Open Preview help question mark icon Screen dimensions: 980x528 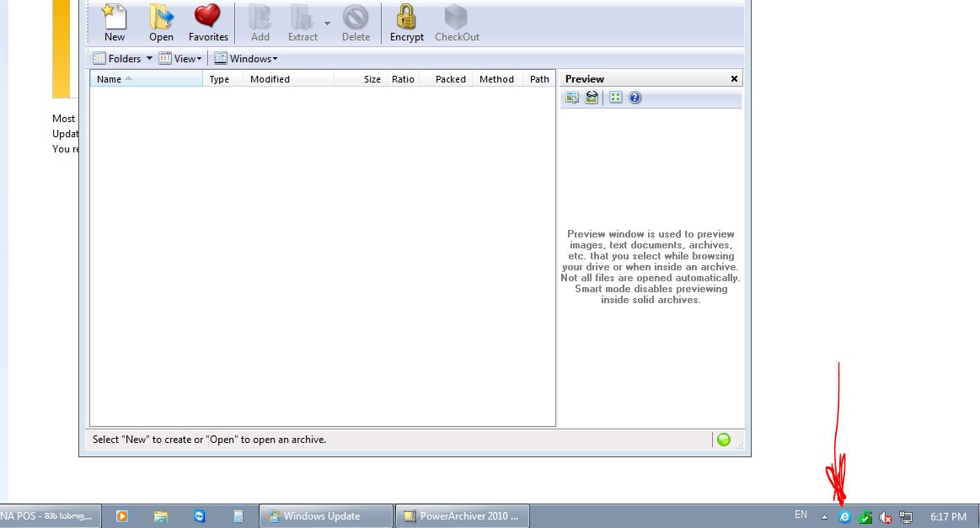[635, 98]
